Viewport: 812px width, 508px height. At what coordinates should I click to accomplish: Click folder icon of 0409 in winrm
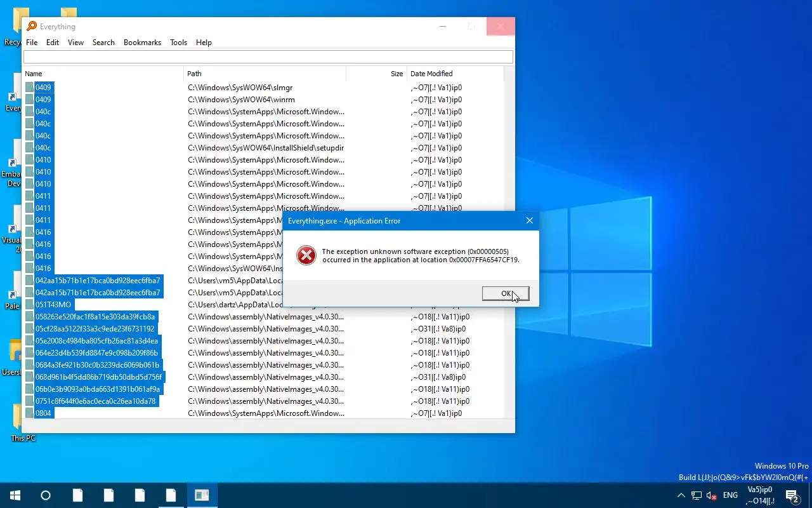(x=29, y=100)
